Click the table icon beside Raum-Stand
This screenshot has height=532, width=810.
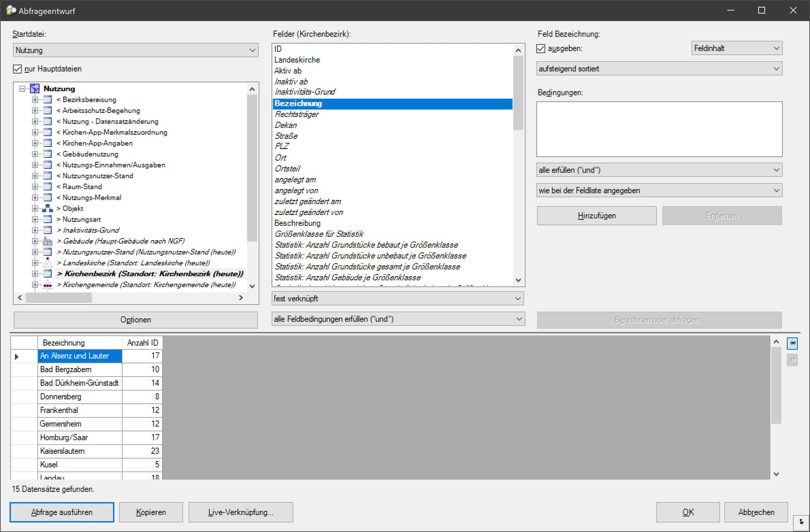48,187
